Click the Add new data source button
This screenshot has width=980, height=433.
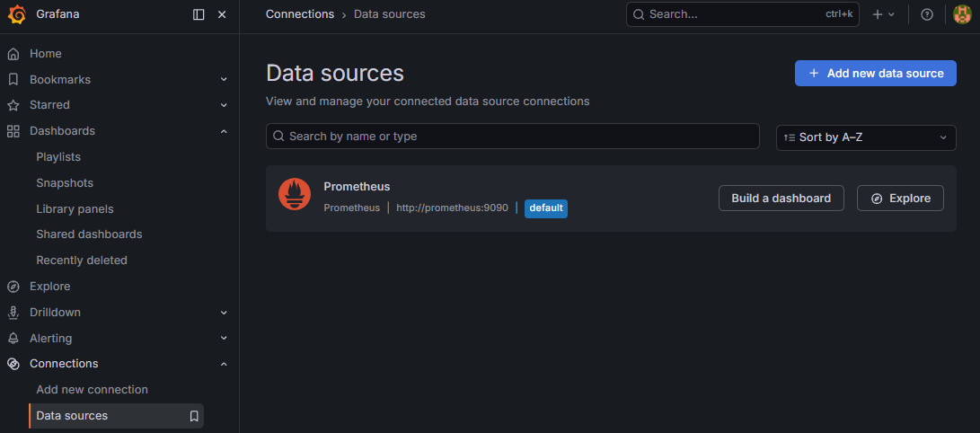(x=875, y=73)
